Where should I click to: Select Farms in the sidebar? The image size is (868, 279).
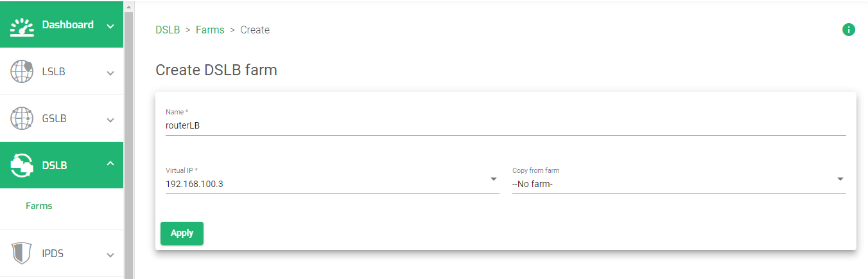click(x=39, y=206)
